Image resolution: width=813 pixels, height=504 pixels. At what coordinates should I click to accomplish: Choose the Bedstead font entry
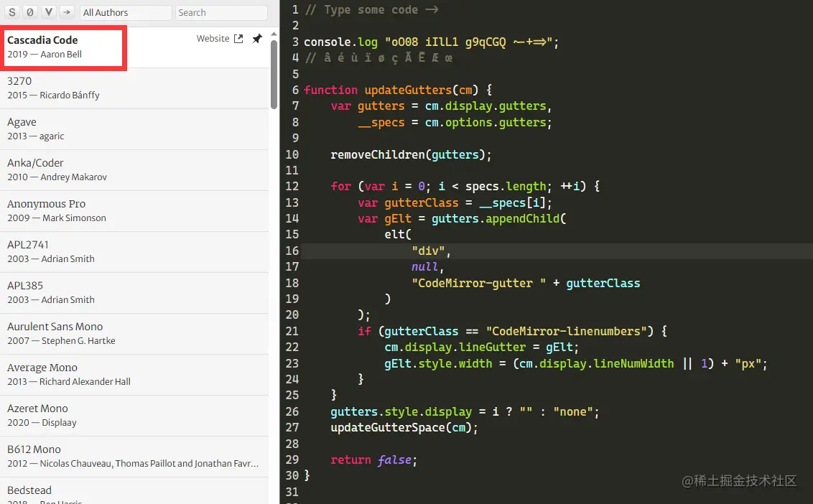click(x=134, y=492)
